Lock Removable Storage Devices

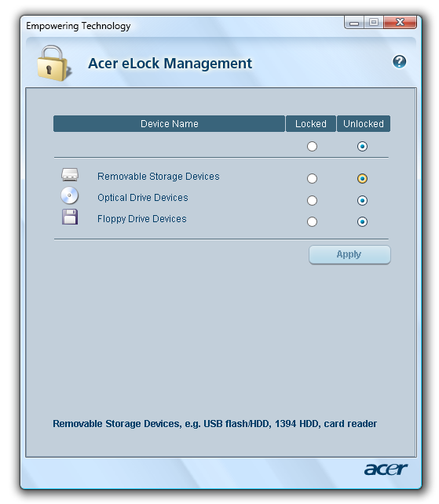click(312, 178)
